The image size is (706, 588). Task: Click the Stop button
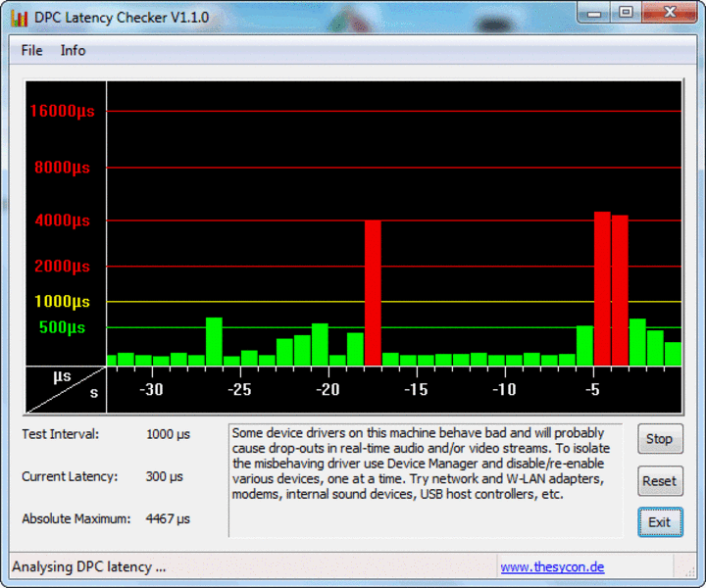(660, 439)
